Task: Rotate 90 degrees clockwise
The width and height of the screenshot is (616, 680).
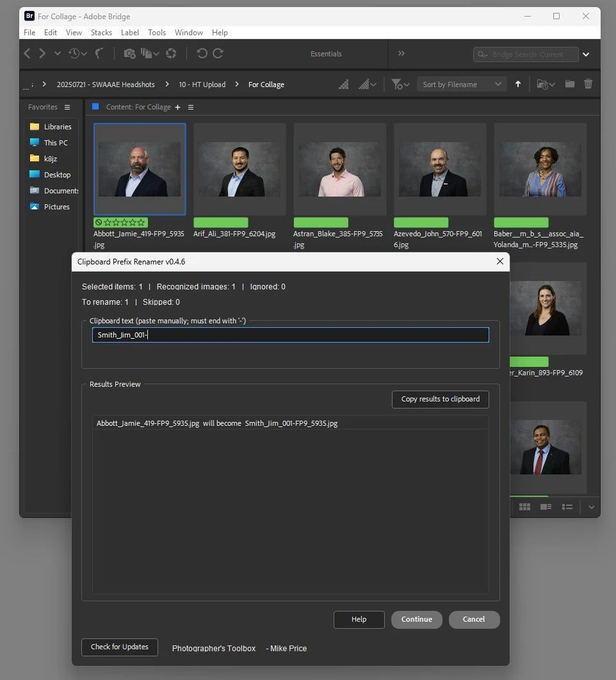Action: coord(218,53)
